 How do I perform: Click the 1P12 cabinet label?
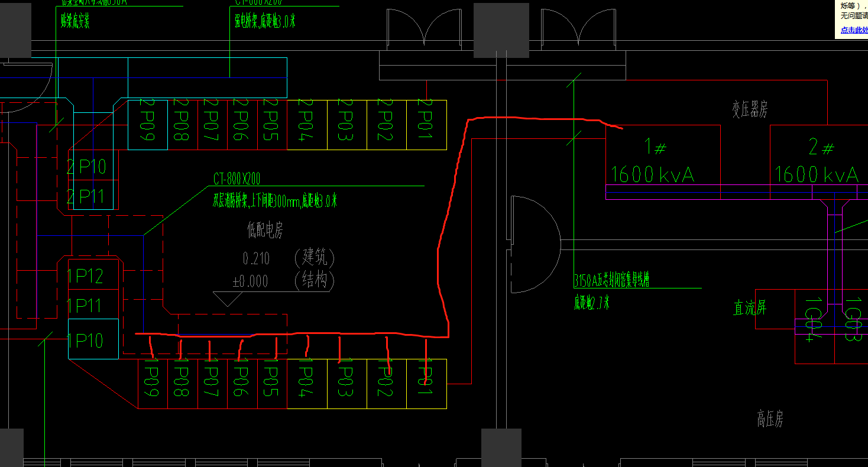85,276
